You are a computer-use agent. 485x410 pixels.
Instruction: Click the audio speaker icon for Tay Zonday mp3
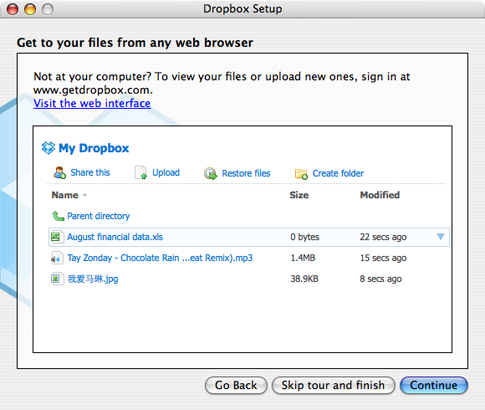56,258
